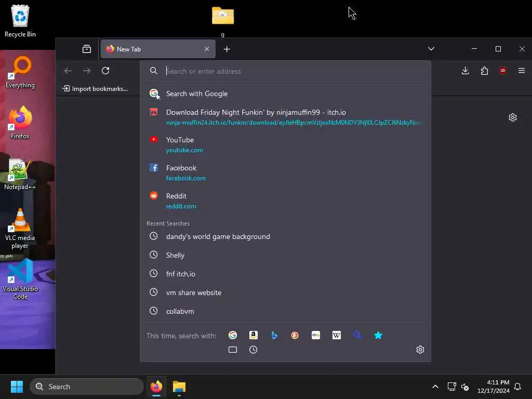
Task: Go forward one page
Action: tap(87, 71)
